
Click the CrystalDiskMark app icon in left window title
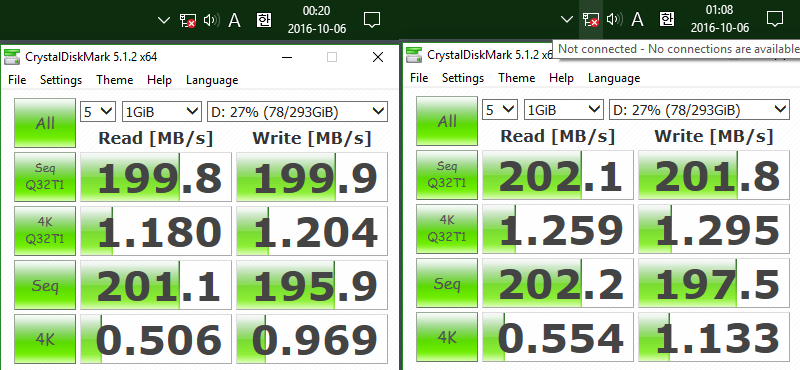click(12, 57)
